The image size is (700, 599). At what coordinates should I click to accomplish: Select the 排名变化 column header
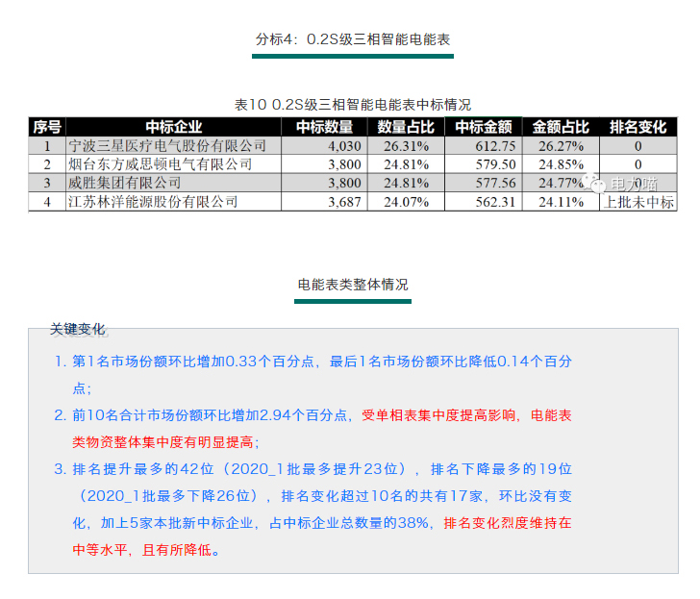click(637, 127)
